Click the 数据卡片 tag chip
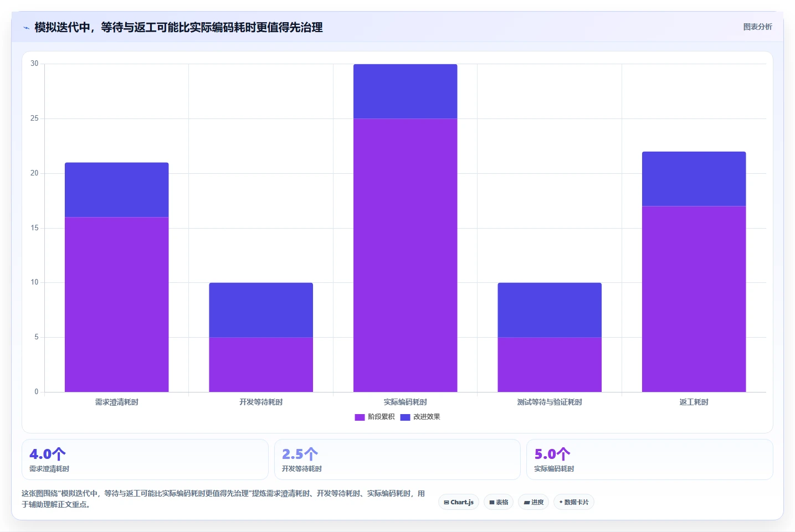Viewport: 795px width, 532px height. pos(574,502)
